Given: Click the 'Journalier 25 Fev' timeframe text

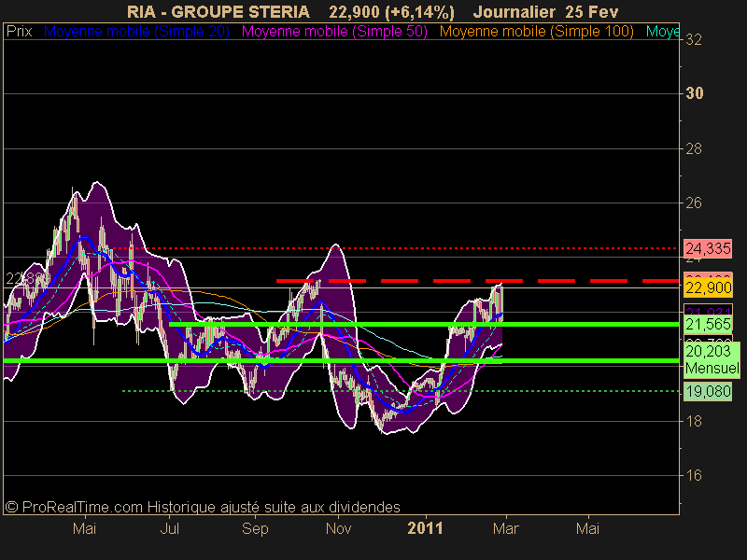Looking at the screenshot, I should click(x=545, y=11).
